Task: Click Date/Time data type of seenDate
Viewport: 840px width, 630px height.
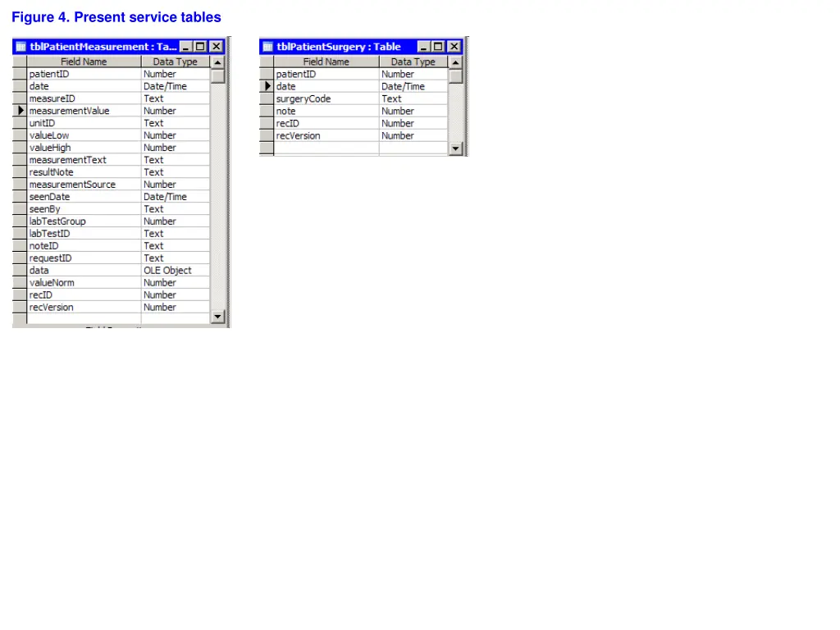Action: click(175, 197)
